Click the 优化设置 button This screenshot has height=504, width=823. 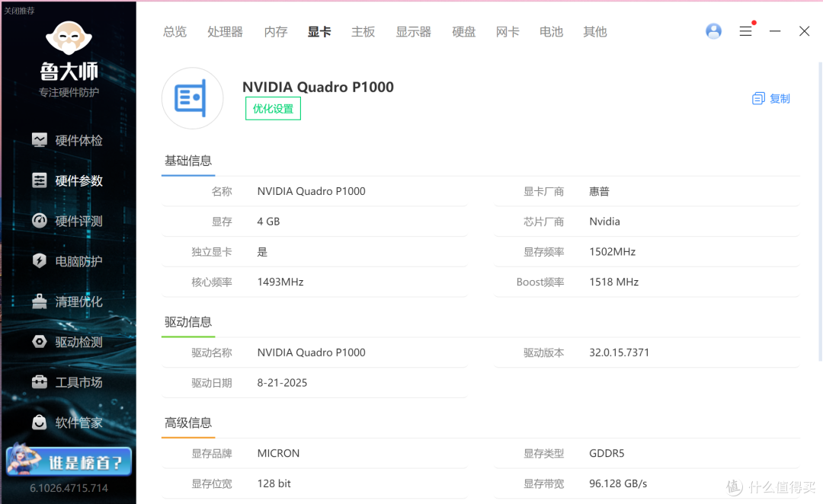pyautogui.click(x=273, y=109)
